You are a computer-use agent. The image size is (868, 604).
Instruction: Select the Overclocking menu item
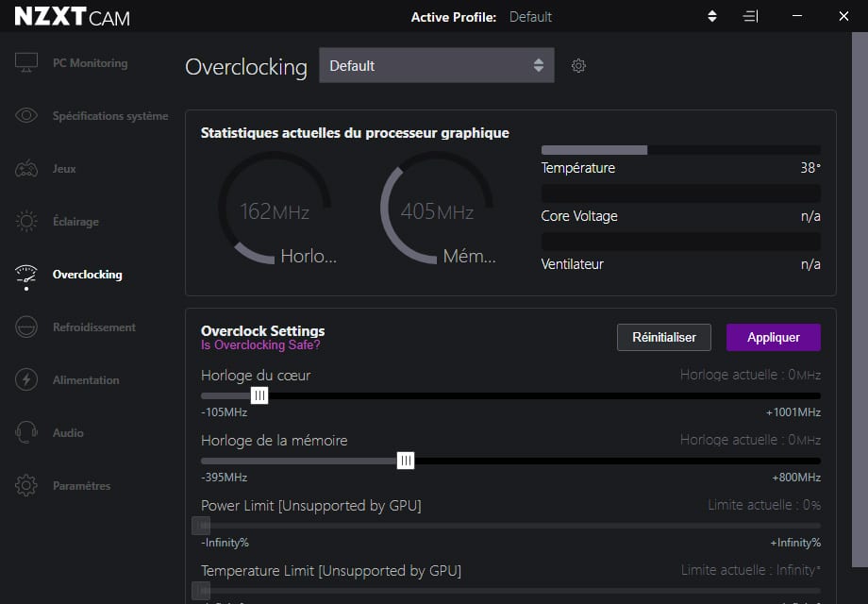pyautogui.click(x=88, y=275)
